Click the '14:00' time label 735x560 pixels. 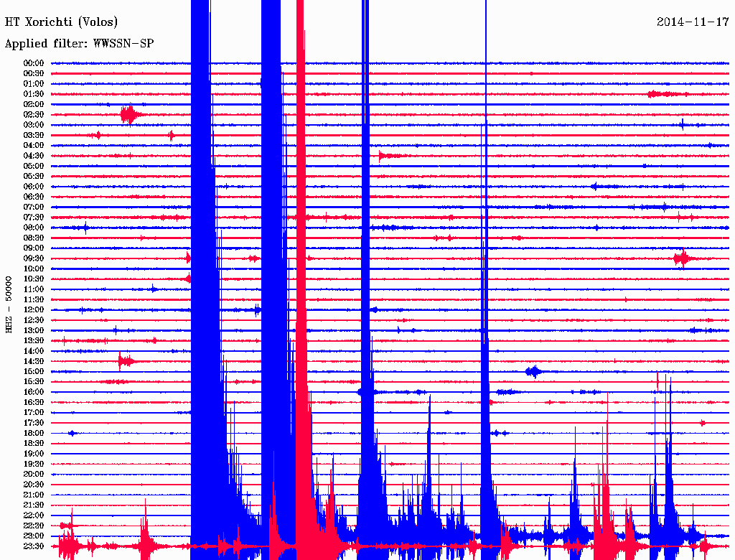pos(34,351)
